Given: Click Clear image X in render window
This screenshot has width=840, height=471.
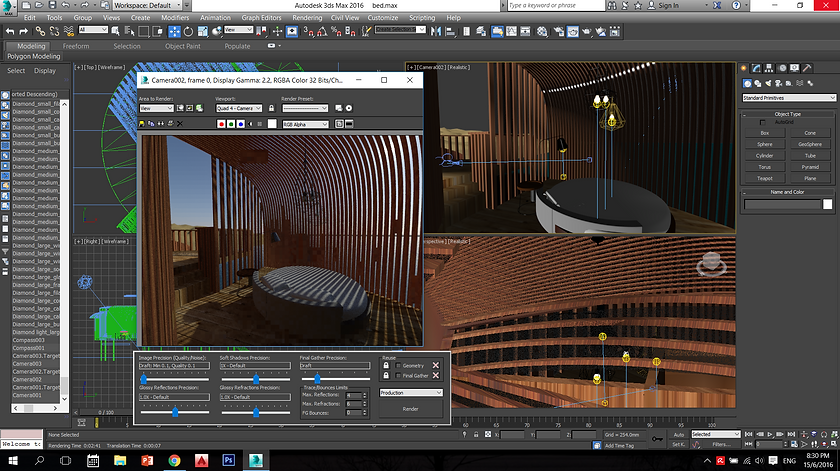Looking at the screenshot, I should [180, 124].
